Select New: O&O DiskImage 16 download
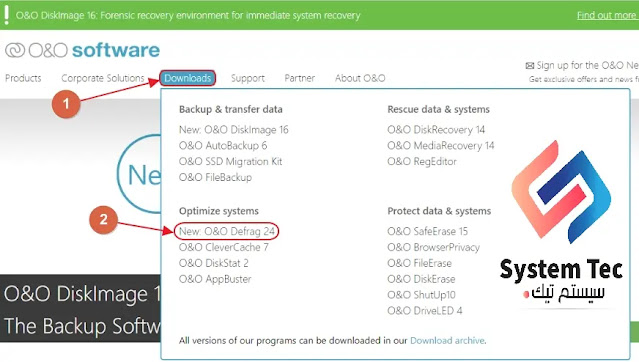Screen dimensions: 639x362 234,130
